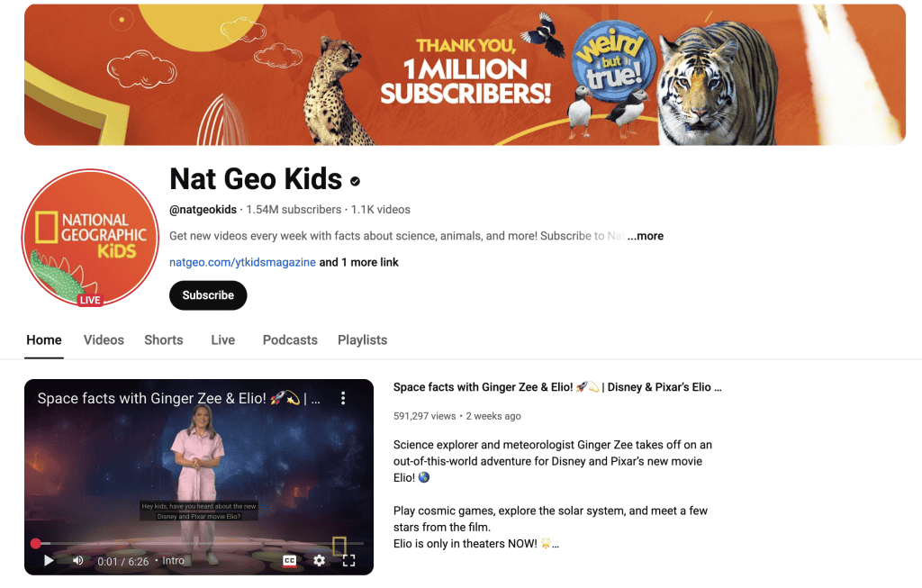Click the red video progress scrubber
This screenshot has width=922, height=588.
click(36, 543)
